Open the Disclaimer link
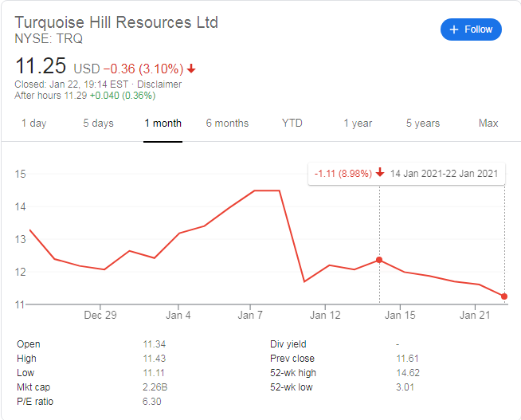Viewport: 521px width, 420px height. (159, 84)
